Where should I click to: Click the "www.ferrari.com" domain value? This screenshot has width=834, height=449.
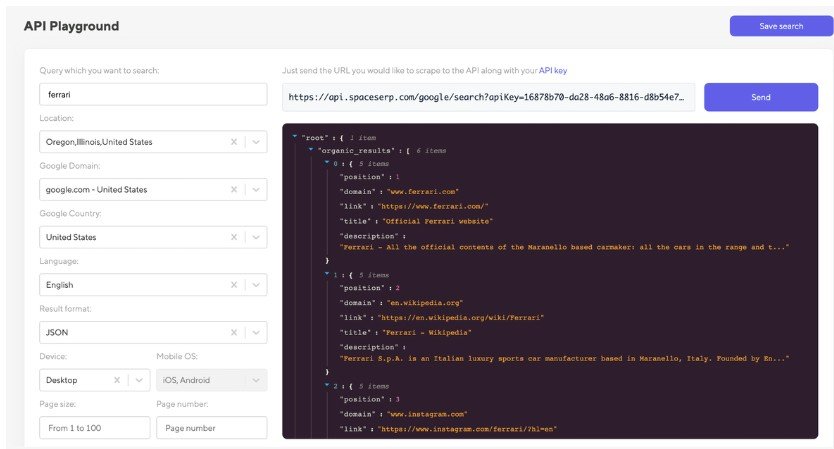click(x=422, y=192)
